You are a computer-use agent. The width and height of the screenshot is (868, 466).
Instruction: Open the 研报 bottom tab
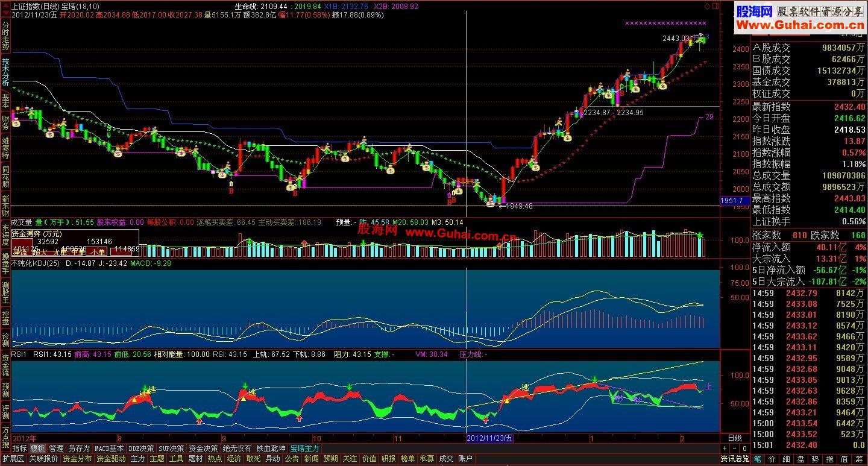tap(388, 459)
